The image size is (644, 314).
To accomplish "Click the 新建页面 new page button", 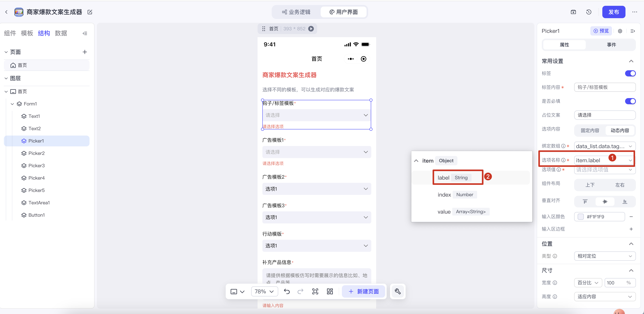I will [x=363, y=291].
